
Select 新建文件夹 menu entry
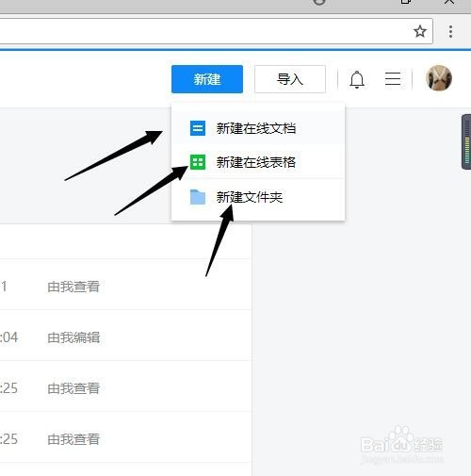[258, 197]
